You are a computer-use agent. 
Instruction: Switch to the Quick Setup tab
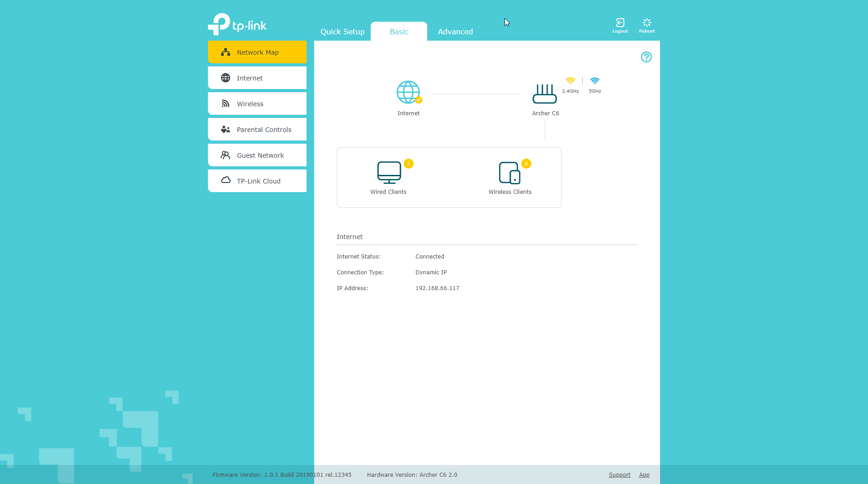(x=342, y=32)
